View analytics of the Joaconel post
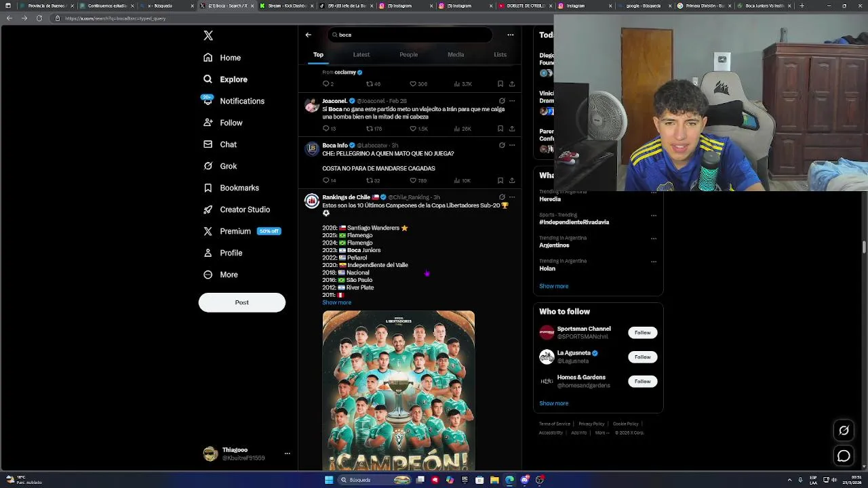This screenshot has height=488, width=868. click(462, 129)
